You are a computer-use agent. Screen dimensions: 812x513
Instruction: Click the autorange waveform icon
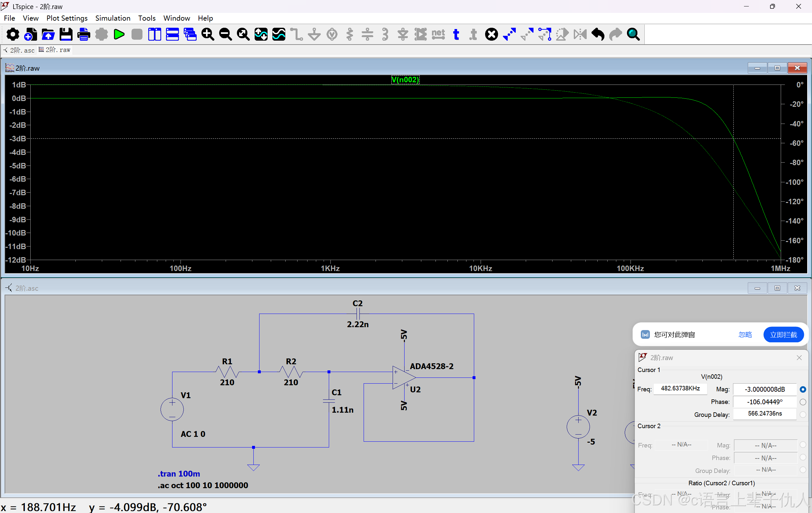click(x=261, y=35)
